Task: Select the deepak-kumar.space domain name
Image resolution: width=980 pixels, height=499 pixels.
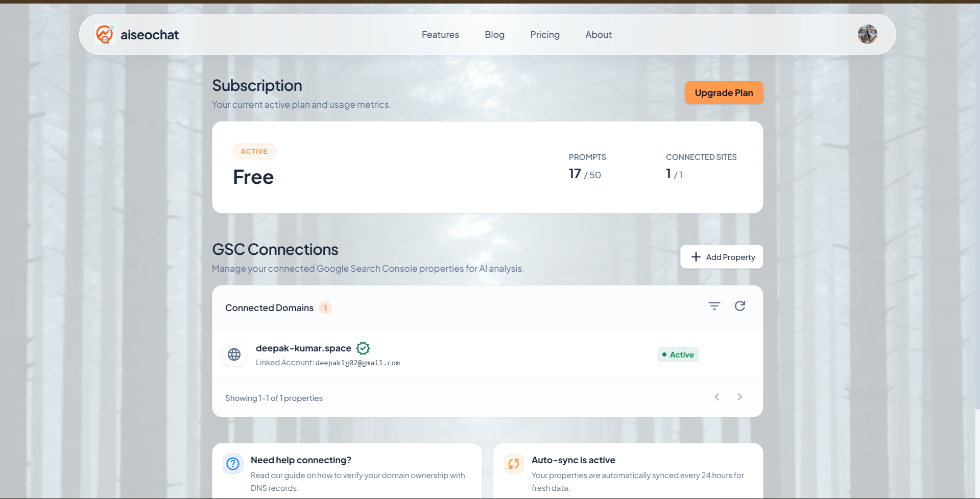Action: point(303,348)
